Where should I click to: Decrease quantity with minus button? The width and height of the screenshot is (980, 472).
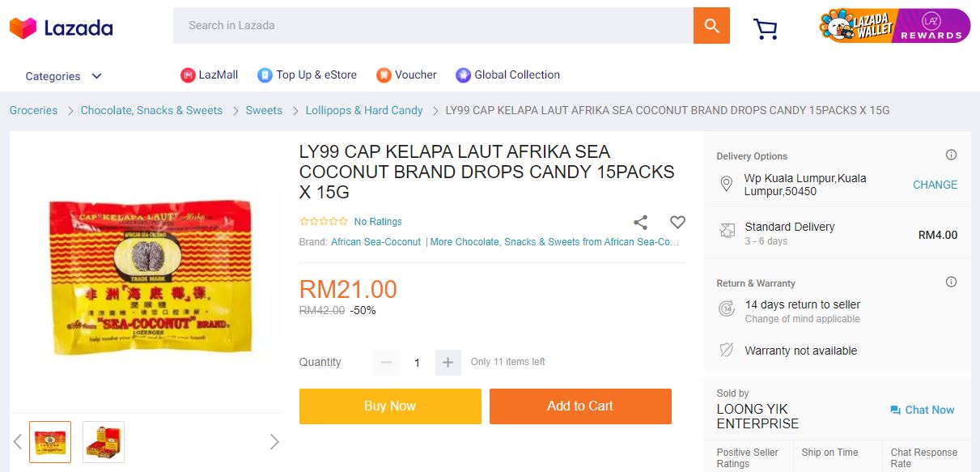pyautogui.click(x=387, y=363)
